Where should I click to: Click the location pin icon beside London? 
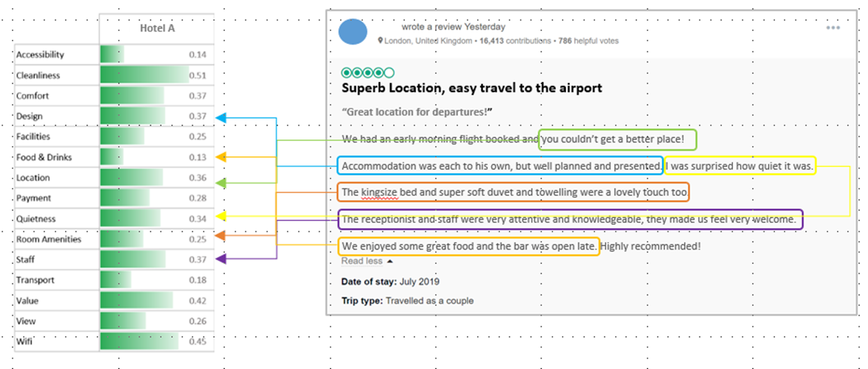(380, 41)
